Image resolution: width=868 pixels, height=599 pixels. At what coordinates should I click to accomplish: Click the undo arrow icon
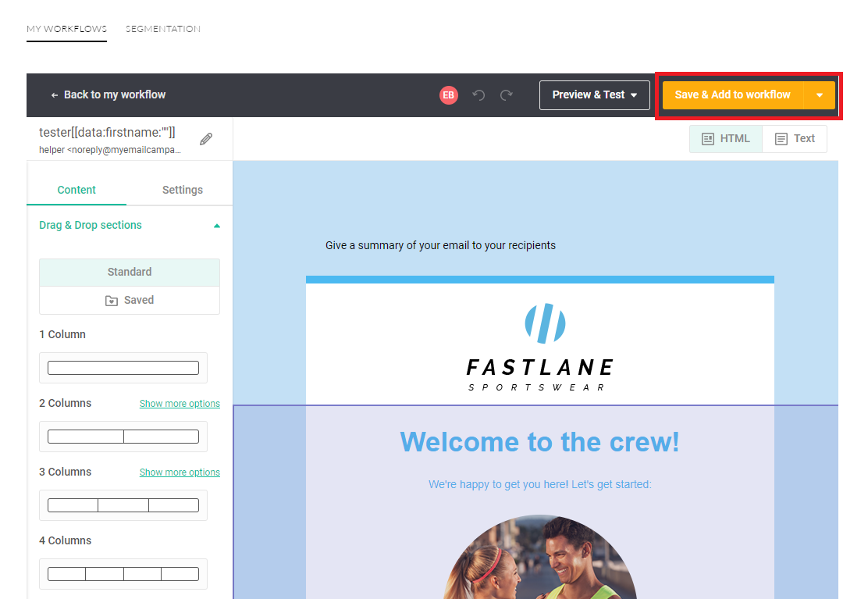pos(478,95)
